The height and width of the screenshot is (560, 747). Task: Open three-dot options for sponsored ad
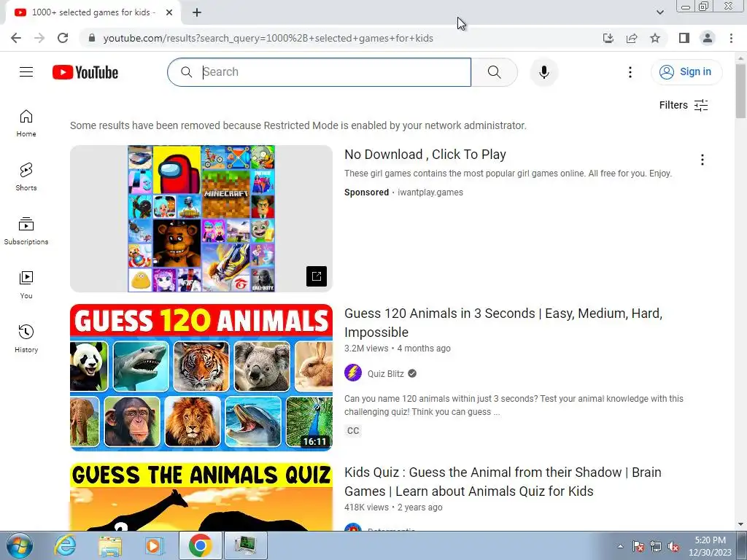[703, 160]
